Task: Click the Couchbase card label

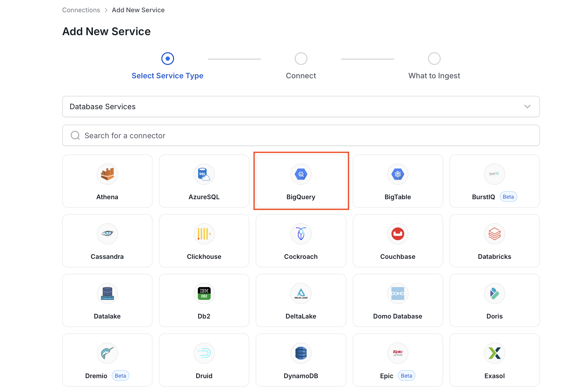Action: 398,257
